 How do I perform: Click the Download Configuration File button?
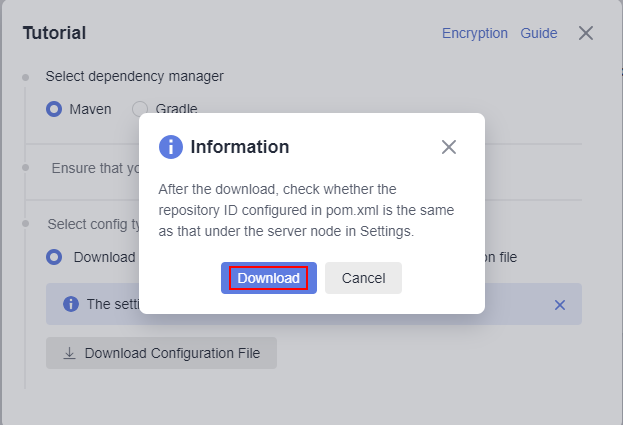click(x=161, y=353)
